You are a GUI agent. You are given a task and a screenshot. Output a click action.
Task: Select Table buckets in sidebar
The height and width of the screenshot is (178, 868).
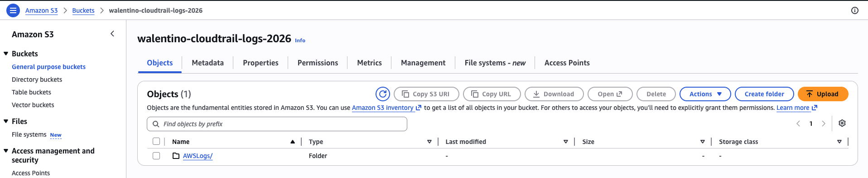[31, 92]
